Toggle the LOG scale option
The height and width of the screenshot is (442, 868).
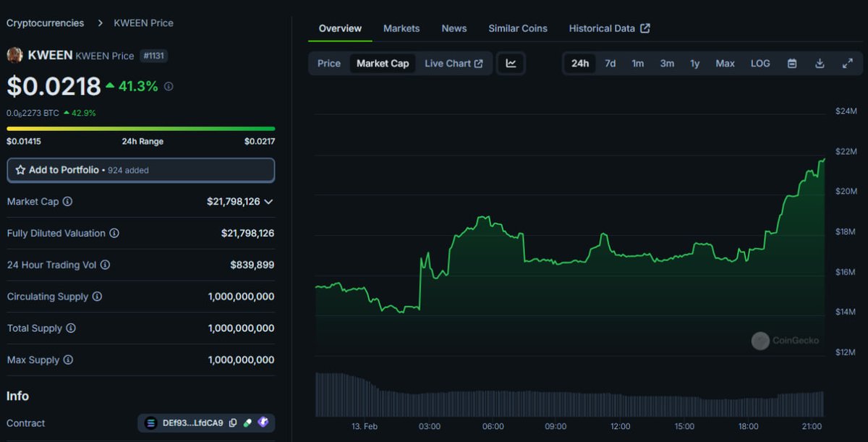pos(760,64)
